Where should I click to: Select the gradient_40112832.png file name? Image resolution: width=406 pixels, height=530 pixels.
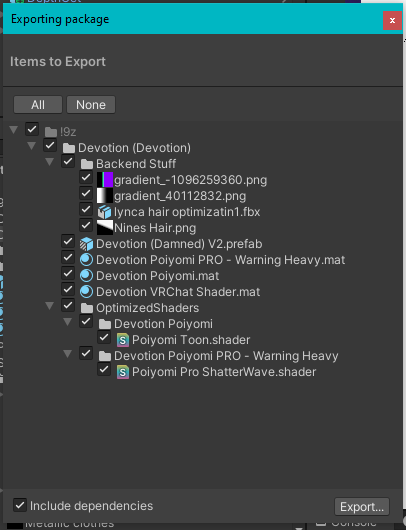click(180, 196)
